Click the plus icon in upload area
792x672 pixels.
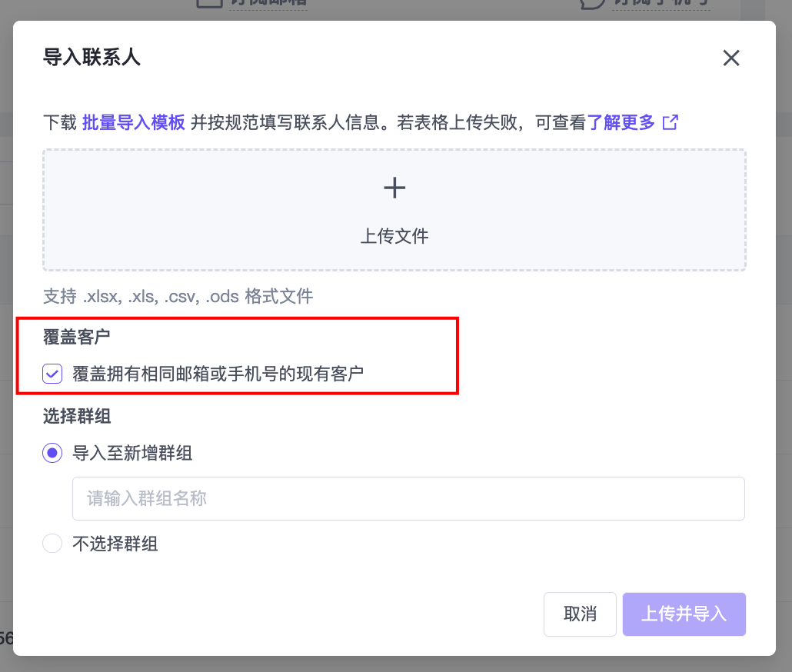pos(394,188)
